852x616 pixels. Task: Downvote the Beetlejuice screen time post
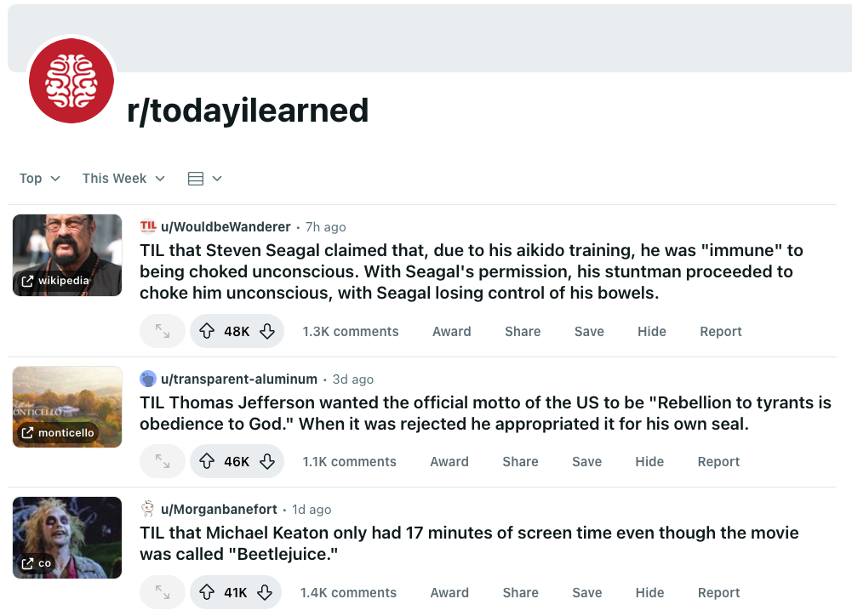pos(265,593)
